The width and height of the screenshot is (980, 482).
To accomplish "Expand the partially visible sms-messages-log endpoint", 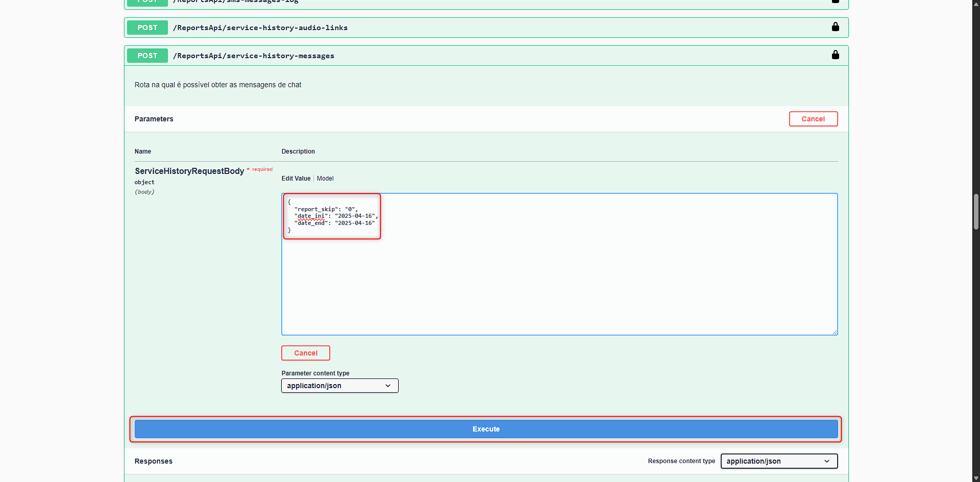I will coord(235,2).
